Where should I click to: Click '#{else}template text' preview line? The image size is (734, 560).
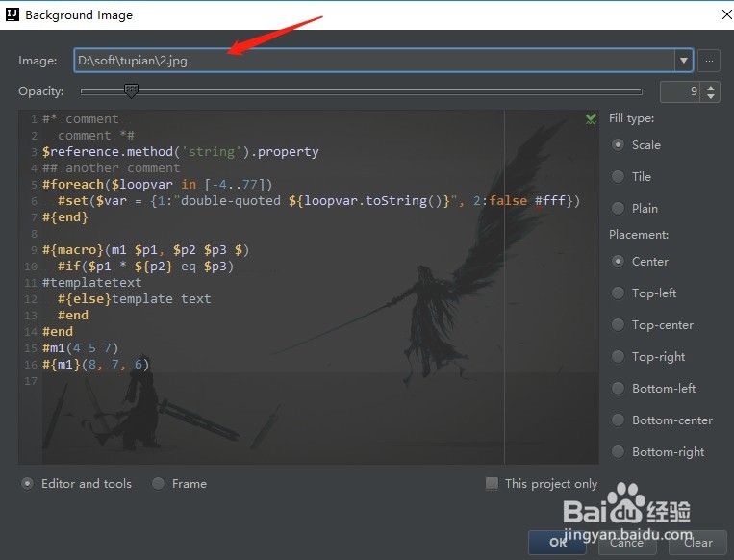135,298
